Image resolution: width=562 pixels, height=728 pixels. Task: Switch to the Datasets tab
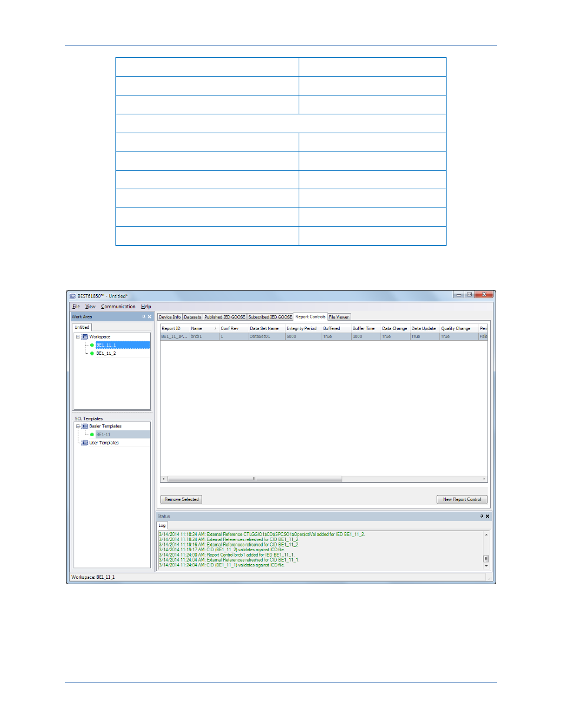pos(193,317)
